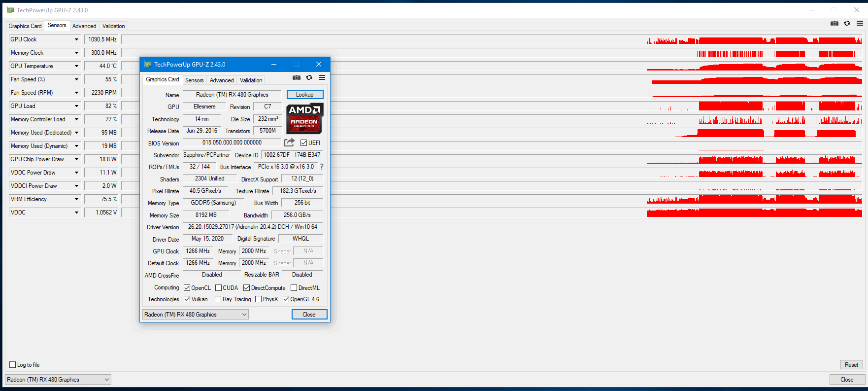
Task: Click Bus Interface question mark icon
Action: click(x=322, y=167)
